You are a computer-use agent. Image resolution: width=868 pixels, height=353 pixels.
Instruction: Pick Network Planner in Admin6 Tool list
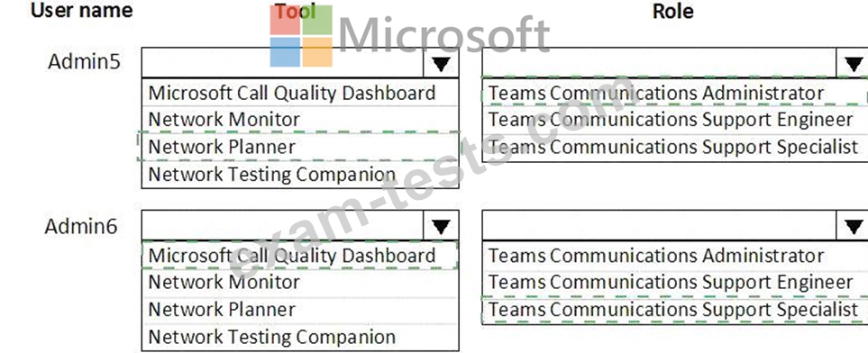tap(300, 309)
